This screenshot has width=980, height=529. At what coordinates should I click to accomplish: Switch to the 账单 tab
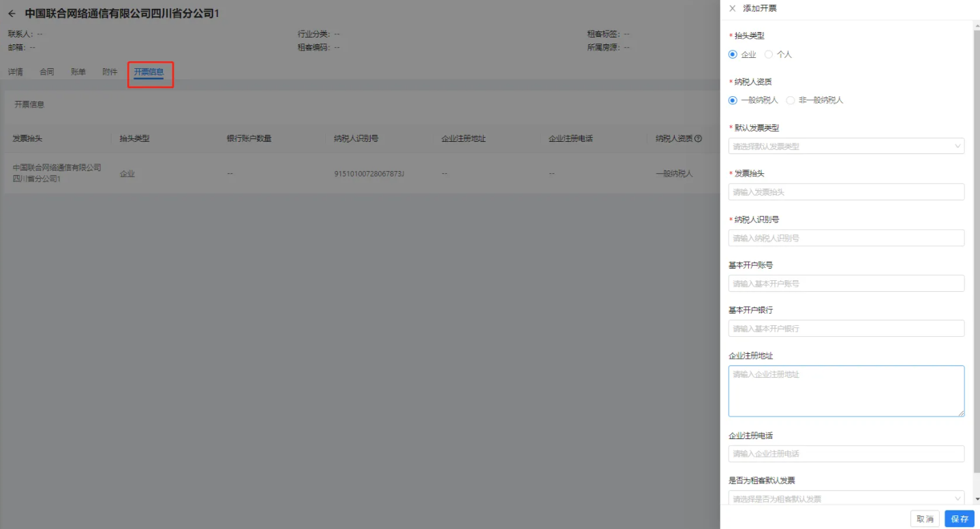point(78,72)
